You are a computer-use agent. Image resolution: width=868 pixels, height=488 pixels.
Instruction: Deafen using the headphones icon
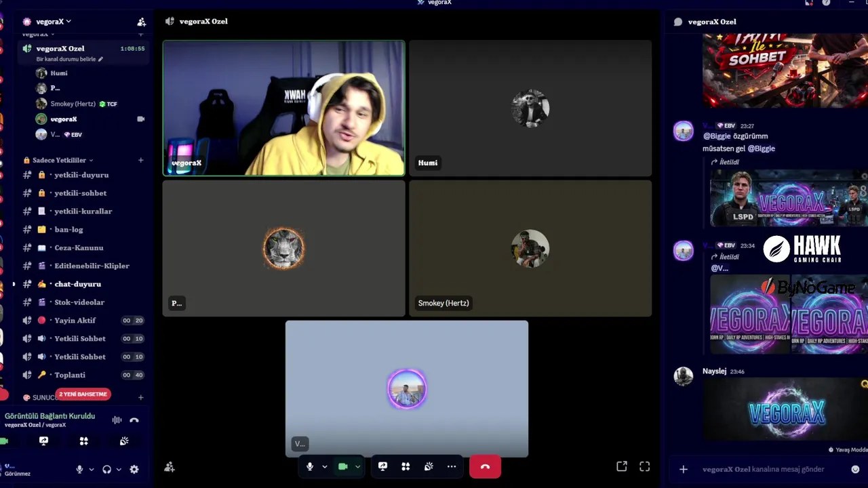point(106,469)
